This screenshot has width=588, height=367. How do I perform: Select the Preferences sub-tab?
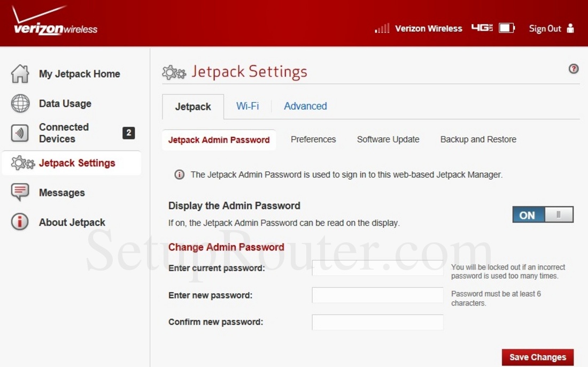point(313,139)
